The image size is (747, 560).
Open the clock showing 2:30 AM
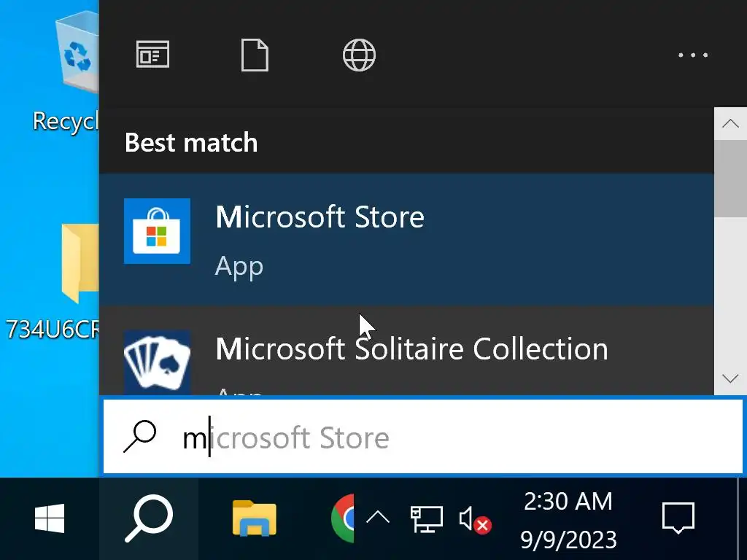568,520
